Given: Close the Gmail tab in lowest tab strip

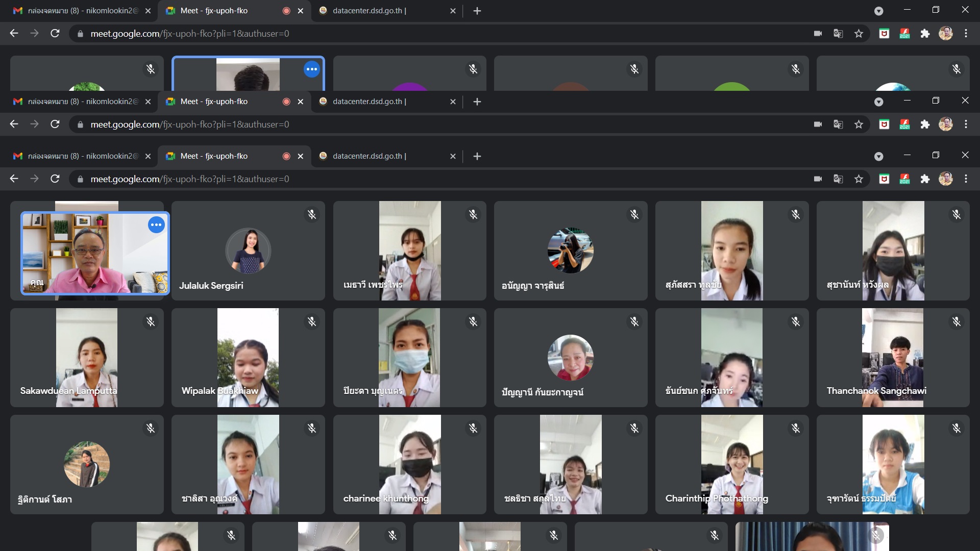Looking at the screenshot, I should point(148,156).
